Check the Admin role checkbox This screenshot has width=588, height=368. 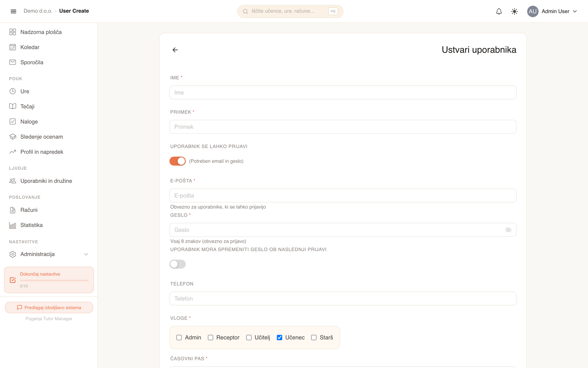[179, 337]
